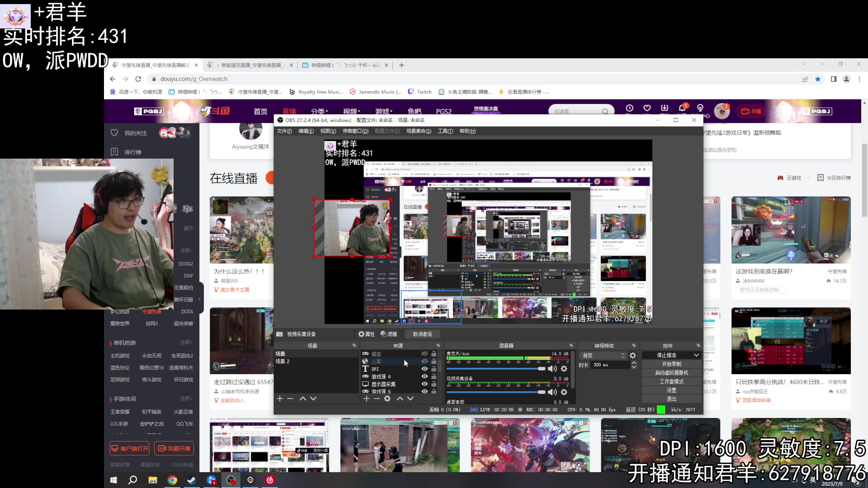Adjust 麦克风/Aux volume slider

pyautogui.click(x=496, y=369)
